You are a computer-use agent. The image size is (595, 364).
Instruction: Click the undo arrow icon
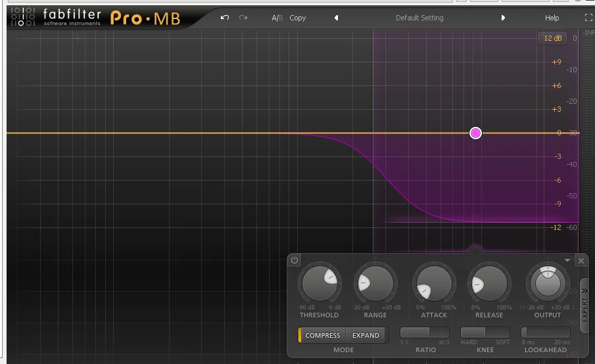pos(225,18)
